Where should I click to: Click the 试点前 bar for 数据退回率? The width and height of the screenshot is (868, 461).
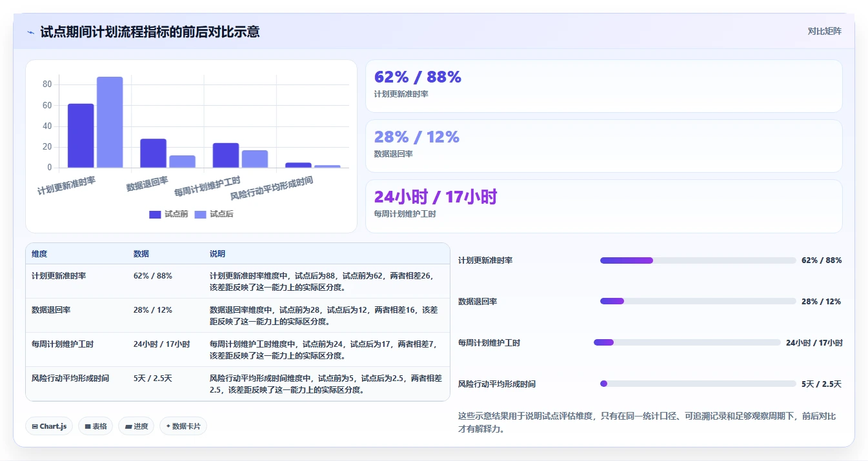click(154, 153)
